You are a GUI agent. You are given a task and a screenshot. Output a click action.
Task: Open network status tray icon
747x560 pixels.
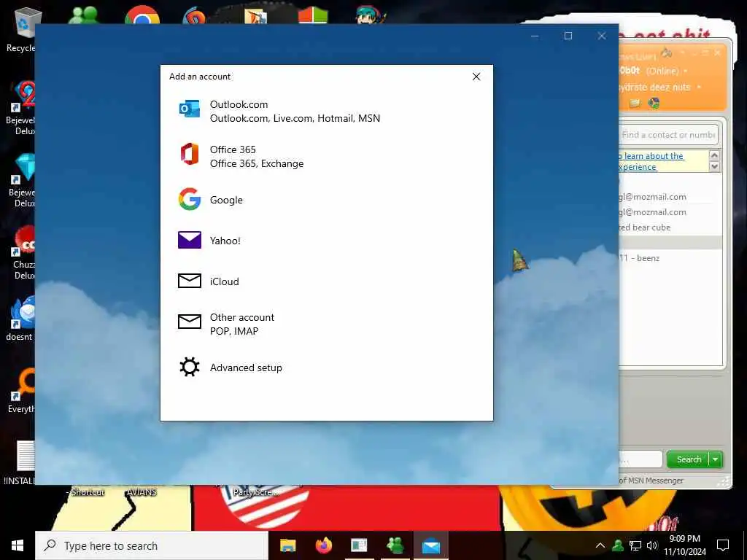(635, 545)
